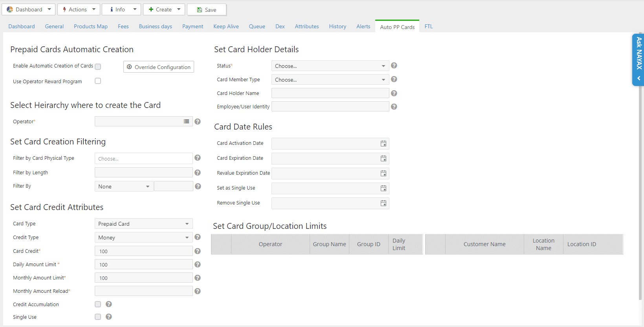Switch to the FTL tab
The width and height of the screenshot is (644, 327).
click(429, 26)
